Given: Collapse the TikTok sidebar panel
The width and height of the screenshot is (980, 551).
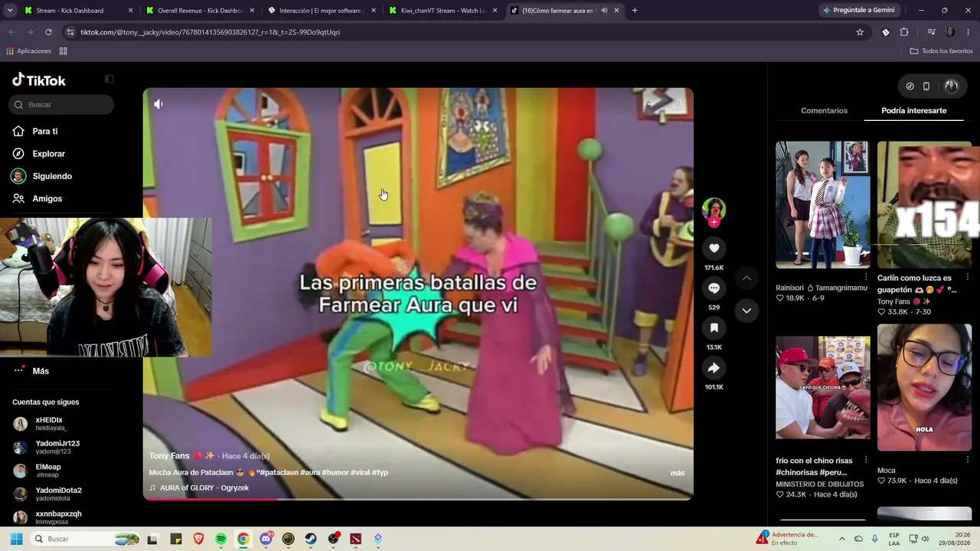Looking at the screenshot, I should click(109, 80).
